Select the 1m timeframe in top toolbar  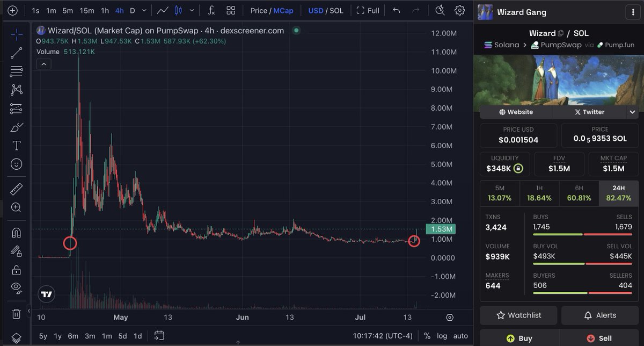coord(51,11)
